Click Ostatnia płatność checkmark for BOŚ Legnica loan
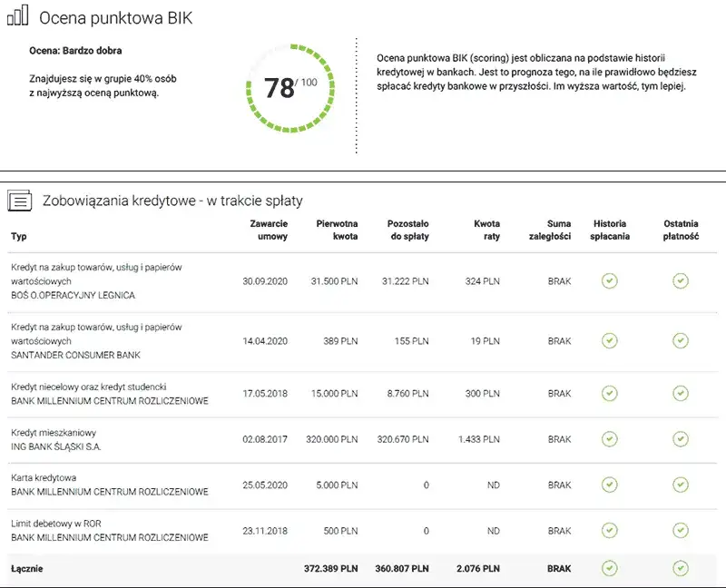The height and width of the screenshot is (588, 726). (681, 281)
